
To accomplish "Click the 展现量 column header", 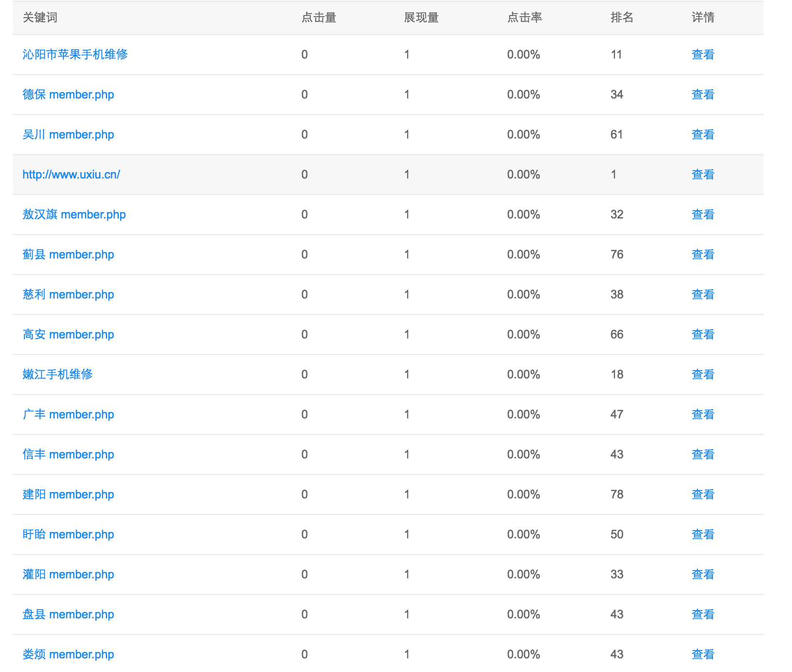I will pos(421,18).
